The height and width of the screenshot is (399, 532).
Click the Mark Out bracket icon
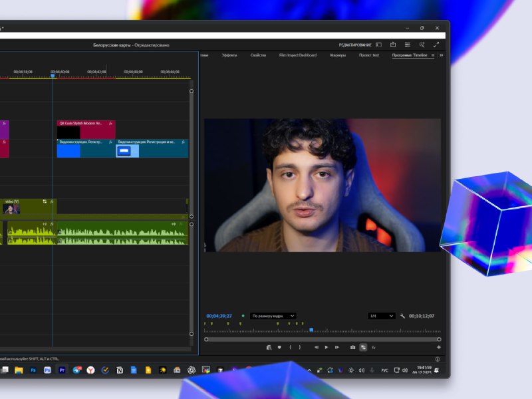pyautogui.click(x=300, y=347)
